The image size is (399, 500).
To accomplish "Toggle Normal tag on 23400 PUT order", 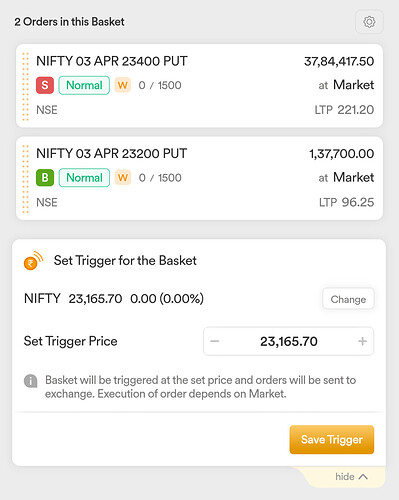I will 84,85.
